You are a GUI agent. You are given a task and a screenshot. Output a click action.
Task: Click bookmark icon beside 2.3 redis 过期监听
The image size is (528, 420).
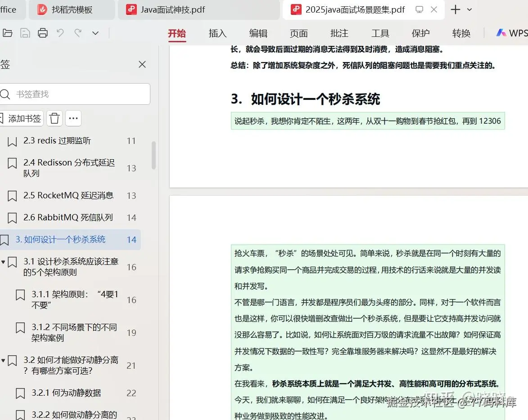pyautogui.click(x=12, y=141)
